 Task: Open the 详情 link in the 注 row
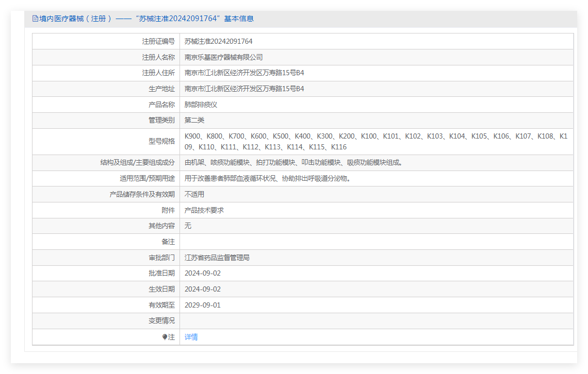coord(191,337)
